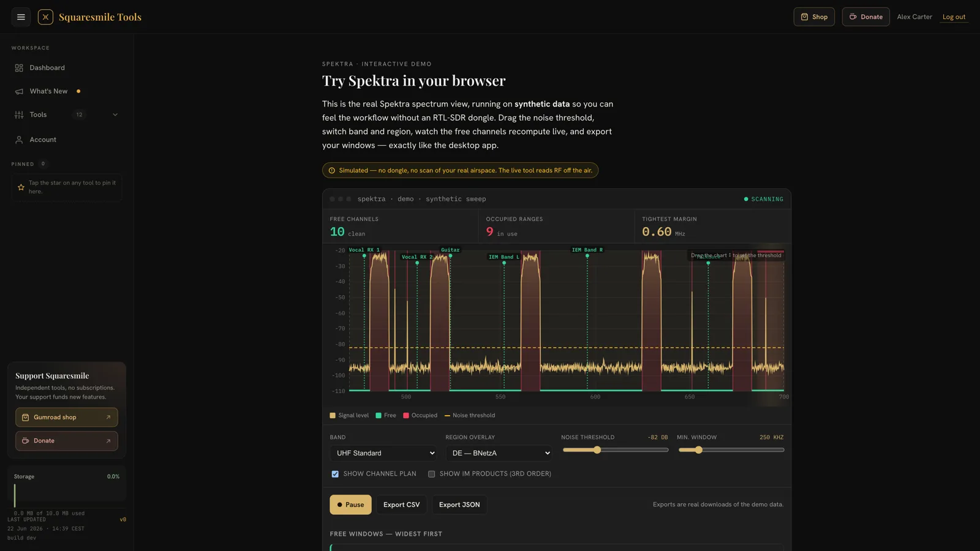This screenshot has width=980, height=551.
Task: Click the sidebar Donate button
Action: tap(67, 441)
